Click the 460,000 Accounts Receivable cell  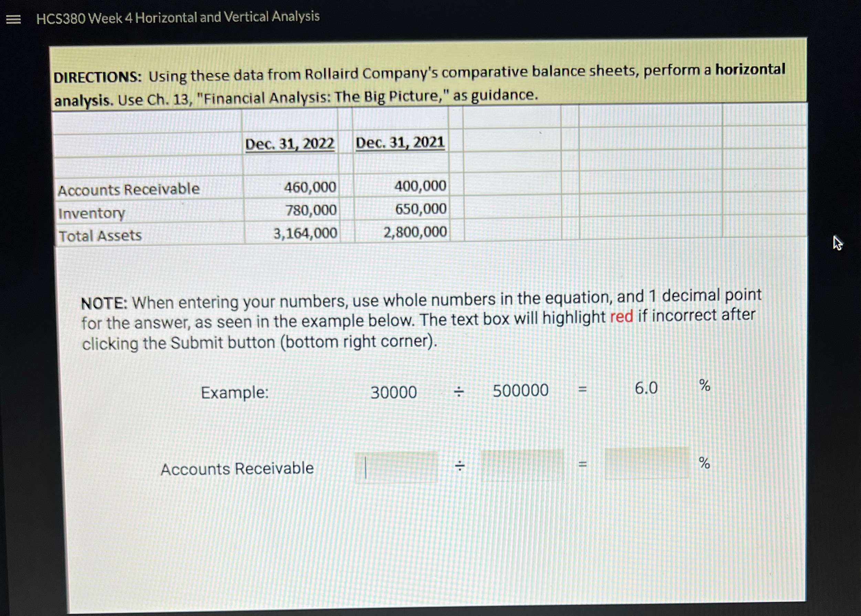point(310,187)
